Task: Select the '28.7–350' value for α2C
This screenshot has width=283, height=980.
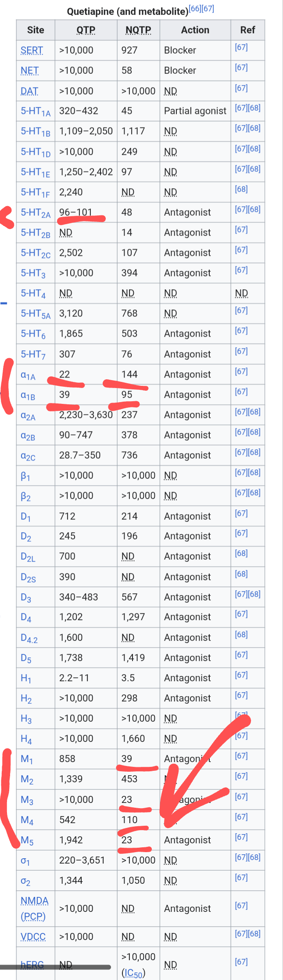Action: tap(80, 455)
